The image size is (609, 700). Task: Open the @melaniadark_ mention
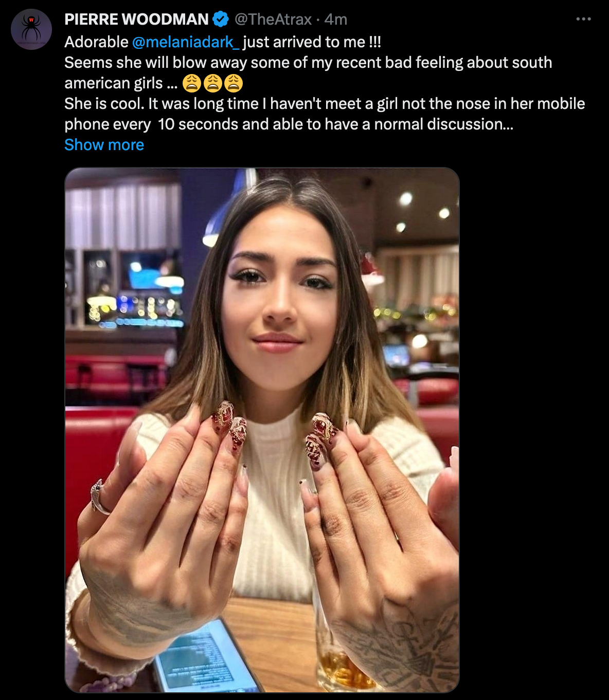tap(186, 42)
